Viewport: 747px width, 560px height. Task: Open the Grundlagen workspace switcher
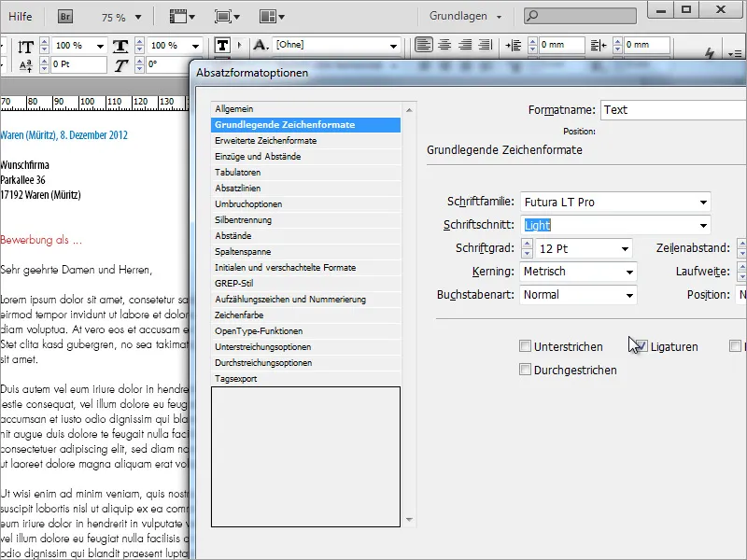(465, 16)
